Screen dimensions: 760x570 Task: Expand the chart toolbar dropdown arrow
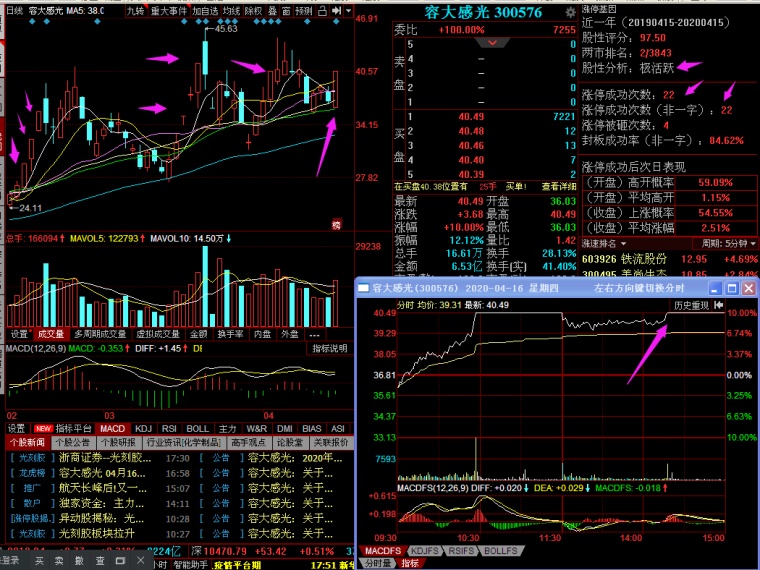point(346,11)
